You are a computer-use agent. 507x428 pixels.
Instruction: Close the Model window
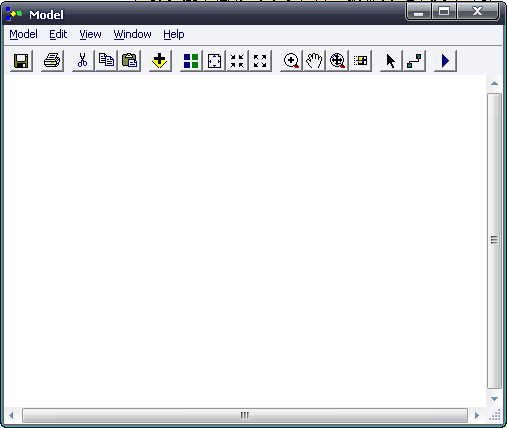tap(478, 12)
